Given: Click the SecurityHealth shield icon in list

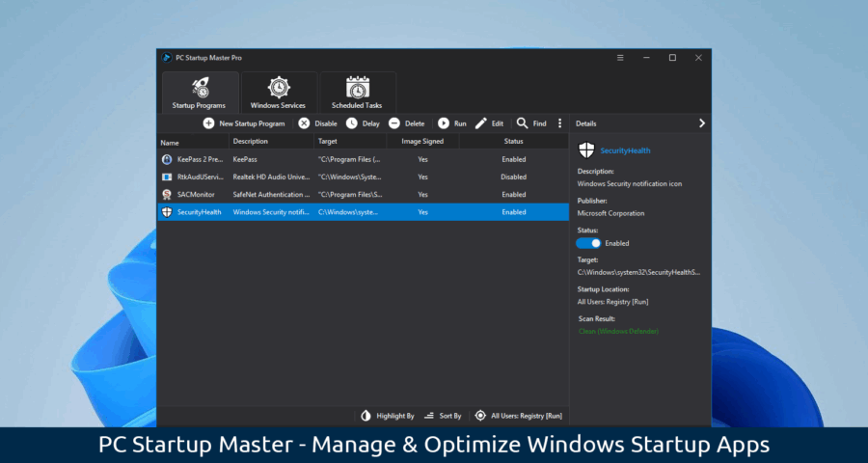Looking at the screenshot, I should point(167,212).
